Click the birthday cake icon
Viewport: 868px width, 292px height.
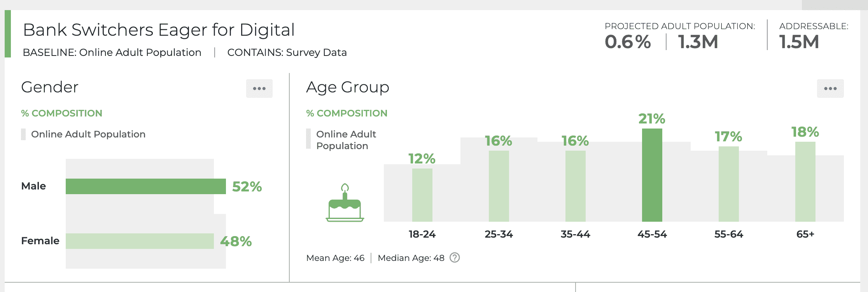345,203
